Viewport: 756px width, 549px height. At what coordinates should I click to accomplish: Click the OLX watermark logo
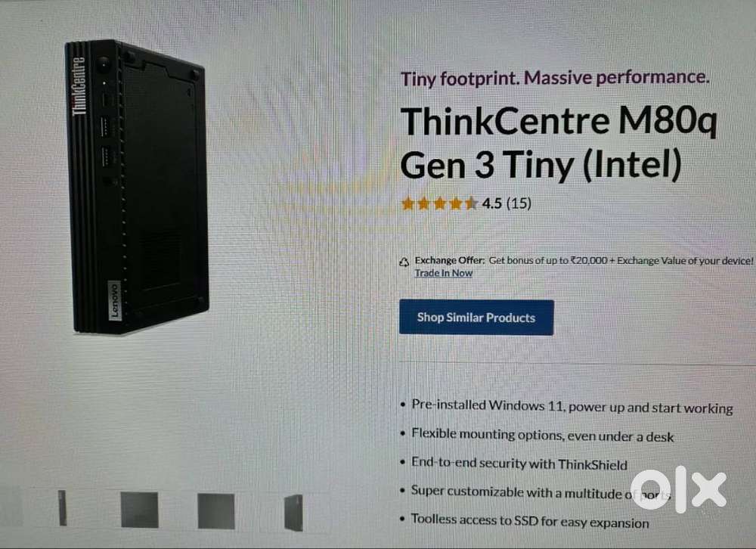coord(678,489)
